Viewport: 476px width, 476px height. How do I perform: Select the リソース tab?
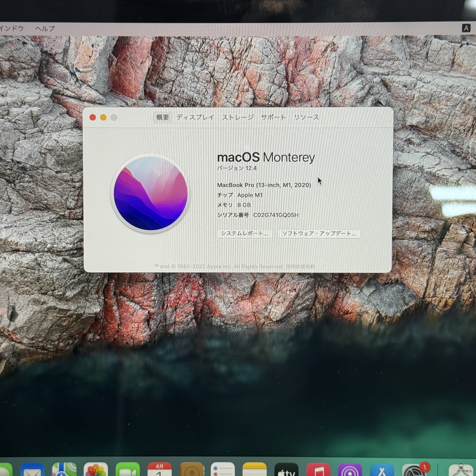coord(306,117)
